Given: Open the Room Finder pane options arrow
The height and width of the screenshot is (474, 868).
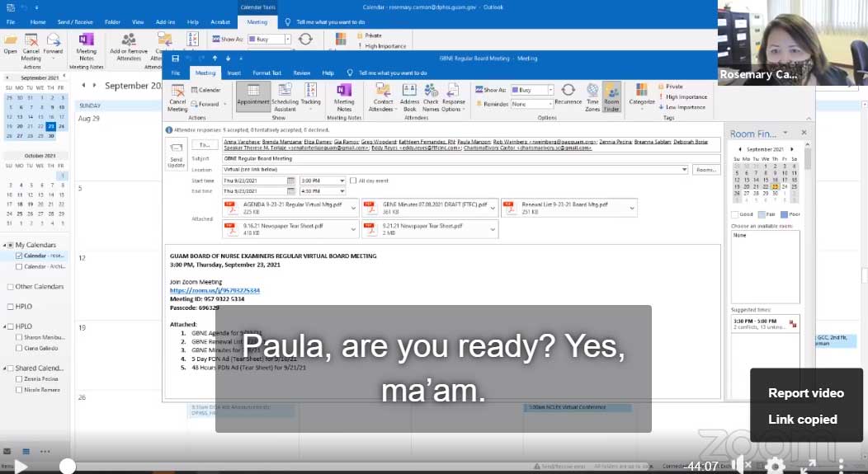Looking at the screenshot, I should coord(785,133).
